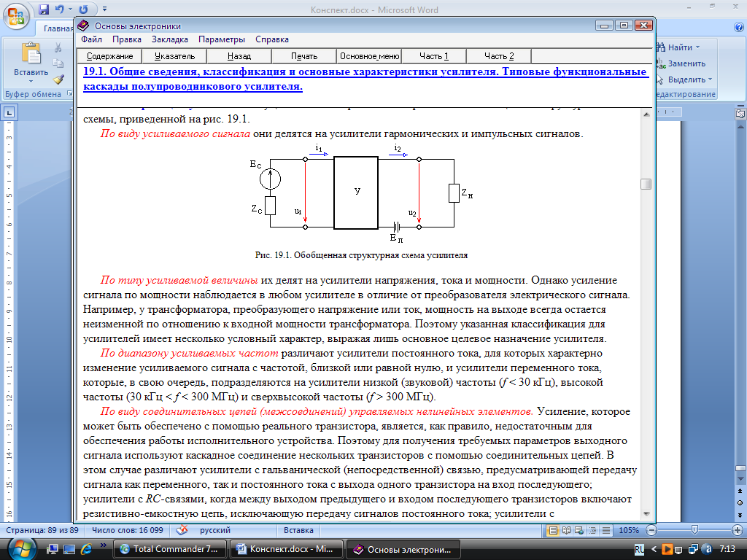Open the Параметры menu
Viewport: 747px width, 560px height.
point(222,39)
